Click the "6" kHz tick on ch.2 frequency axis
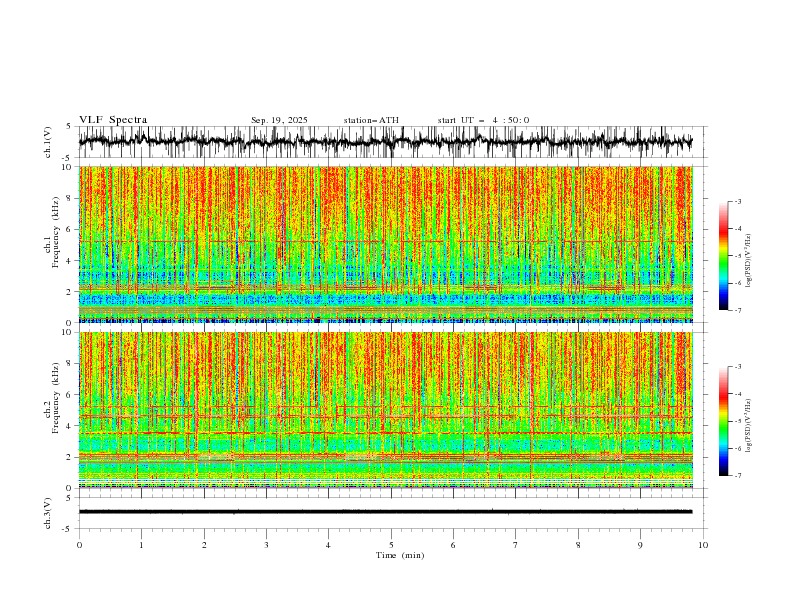Screen dimensions: 792x612 click(70, 394)
